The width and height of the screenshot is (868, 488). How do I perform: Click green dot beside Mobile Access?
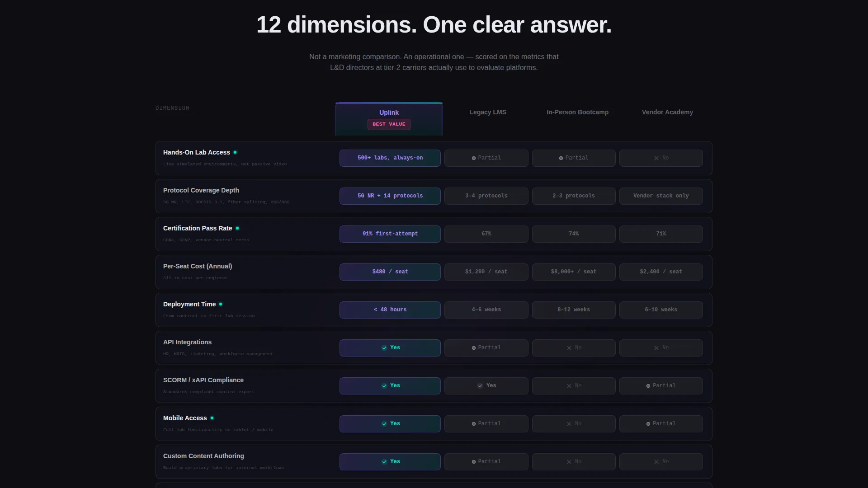pyautogui.click(x=212, y=418)
